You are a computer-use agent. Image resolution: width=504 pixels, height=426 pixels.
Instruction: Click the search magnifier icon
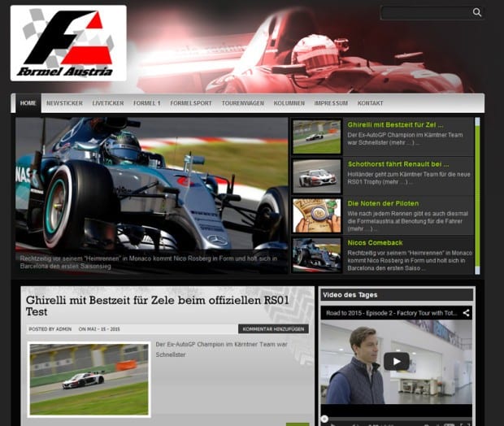pos(477,12)
